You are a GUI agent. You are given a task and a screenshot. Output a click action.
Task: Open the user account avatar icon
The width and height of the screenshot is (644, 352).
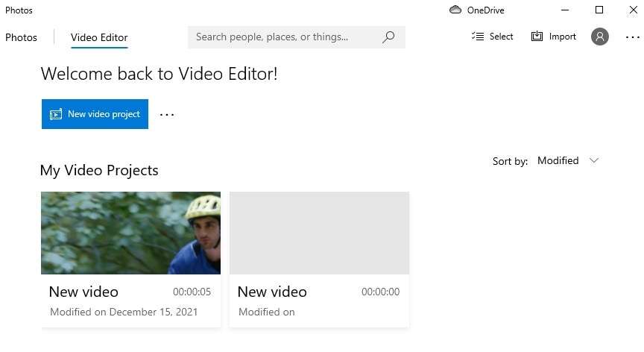599,37
